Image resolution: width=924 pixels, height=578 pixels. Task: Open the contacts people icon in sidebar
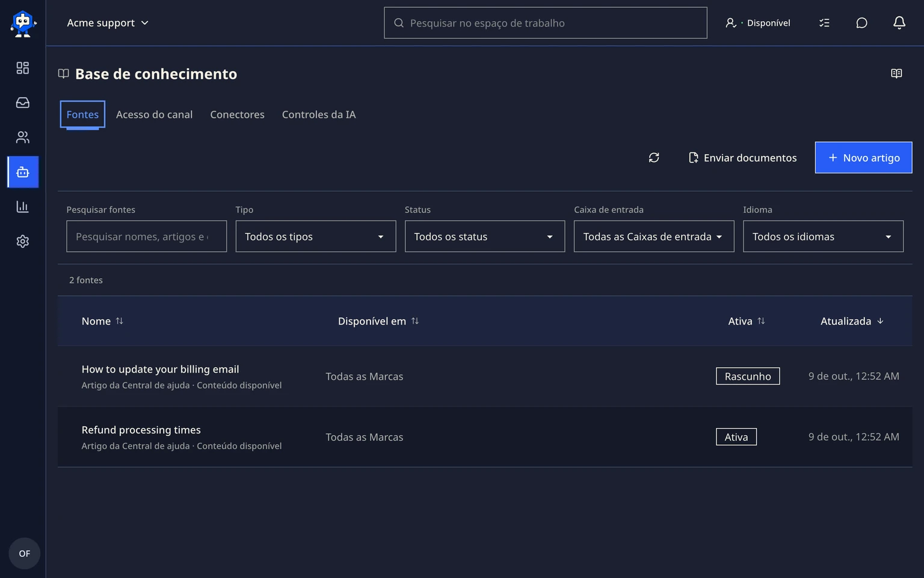tap(23, 138)
